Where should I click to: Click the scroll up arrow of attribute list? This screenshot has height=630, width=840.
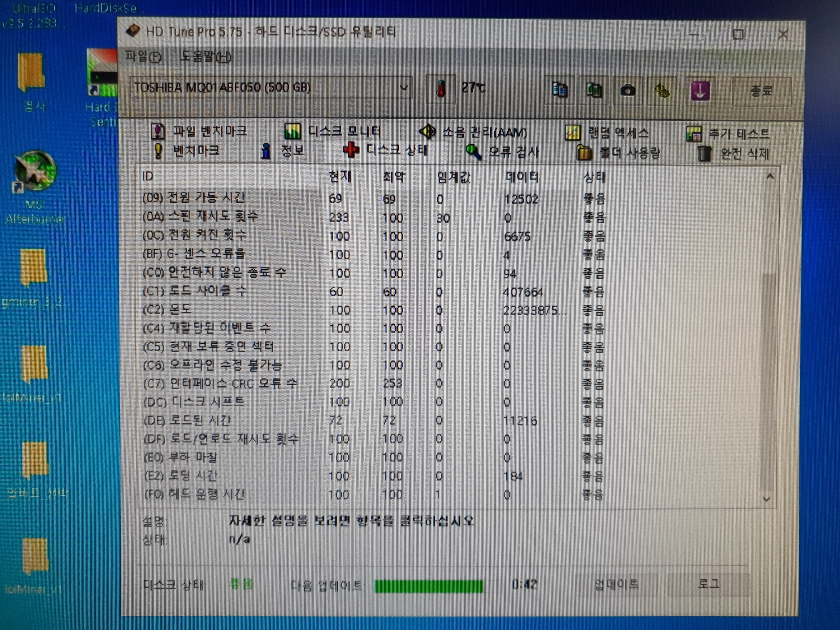[x=770, y=177]
